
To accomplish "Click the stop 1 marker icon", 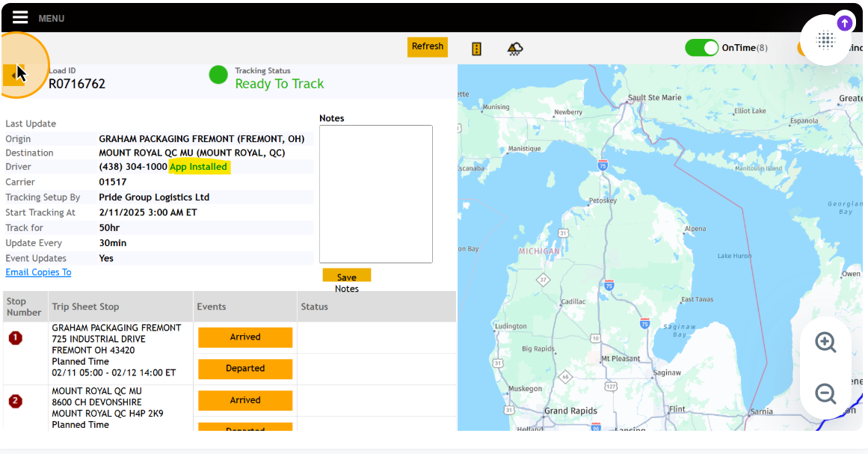I will click(15, 338).
